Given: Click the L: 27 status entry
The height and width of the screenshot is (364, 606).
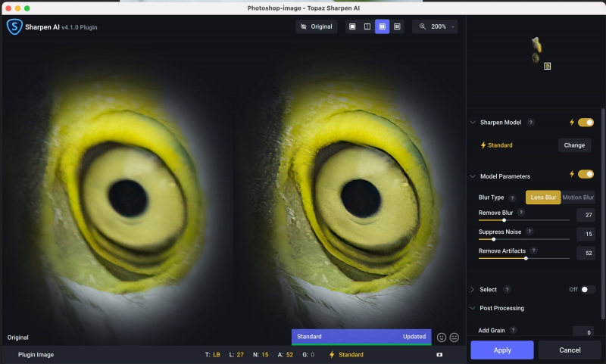Looking at the screenshot, I should [x=236, y=355].
